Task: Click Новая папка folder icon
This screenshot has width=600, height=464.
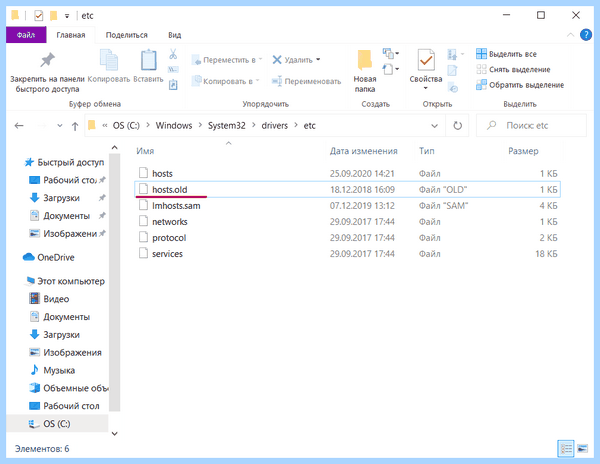Action: click(365, 60)
